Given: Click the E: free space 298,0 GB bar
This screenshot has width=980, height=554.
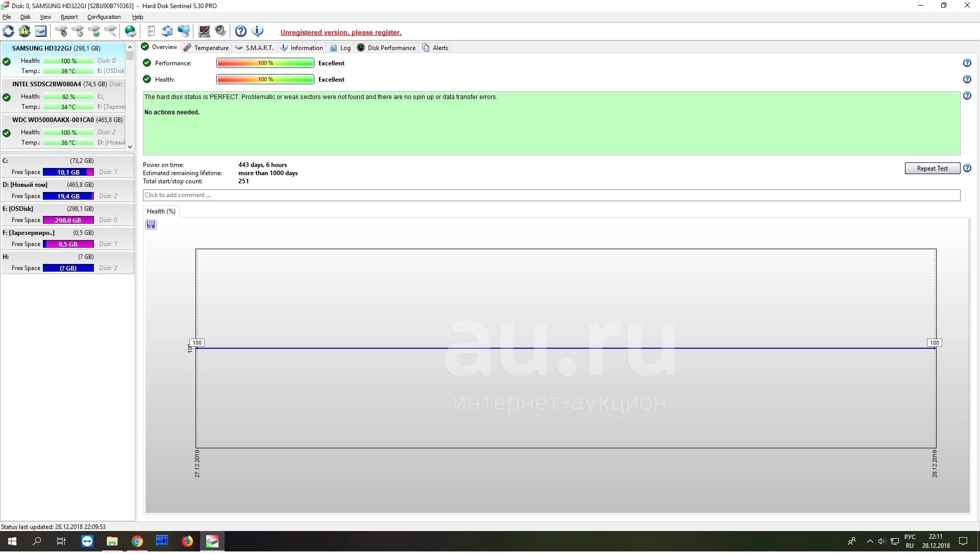Looking at the screenshot, I should pyautogui.click(x=68, y=221).
